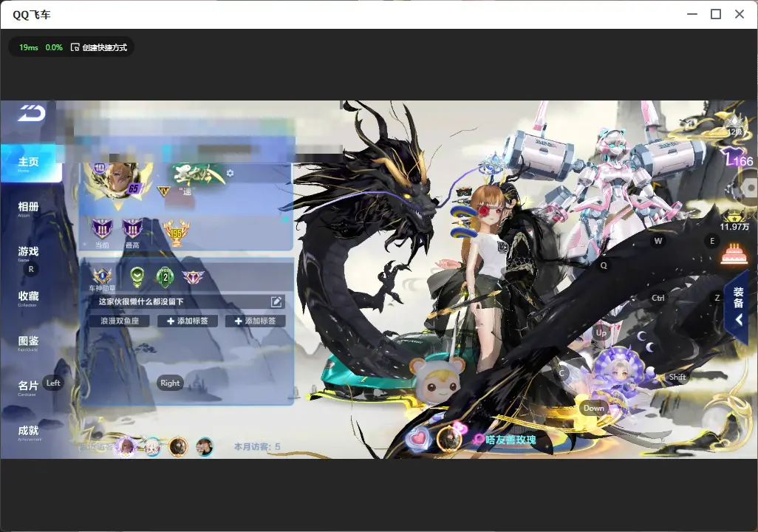Show the 成就 tab

point(29,432)
